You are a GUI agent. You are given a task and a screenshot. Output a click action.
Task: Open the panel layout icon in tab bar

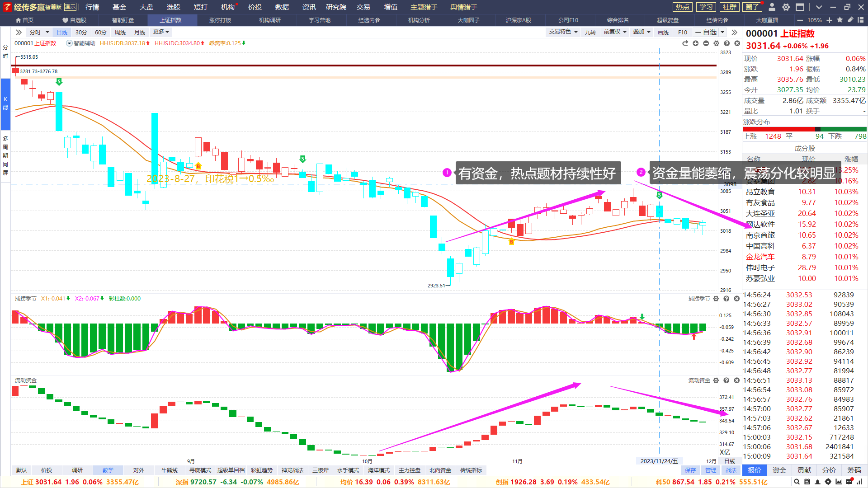(x=860, y=20)
